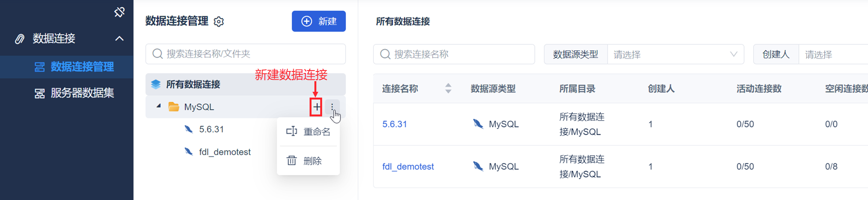Click MySQL dolphin icon beside tree fdl_demotest
This screenshot has height=200, width=868.
point(189,152)
